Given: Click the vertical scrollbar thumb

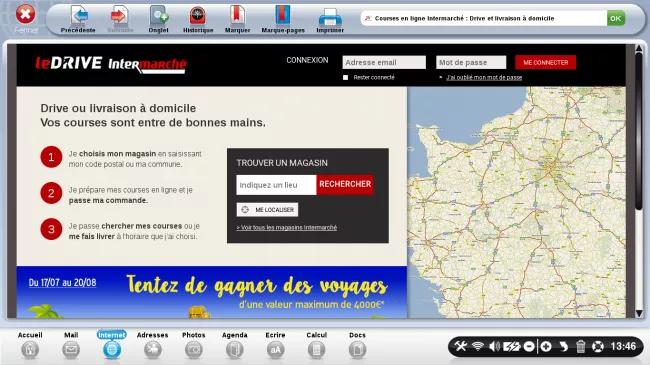Looking at the screenshot, I should pos(639,132).
